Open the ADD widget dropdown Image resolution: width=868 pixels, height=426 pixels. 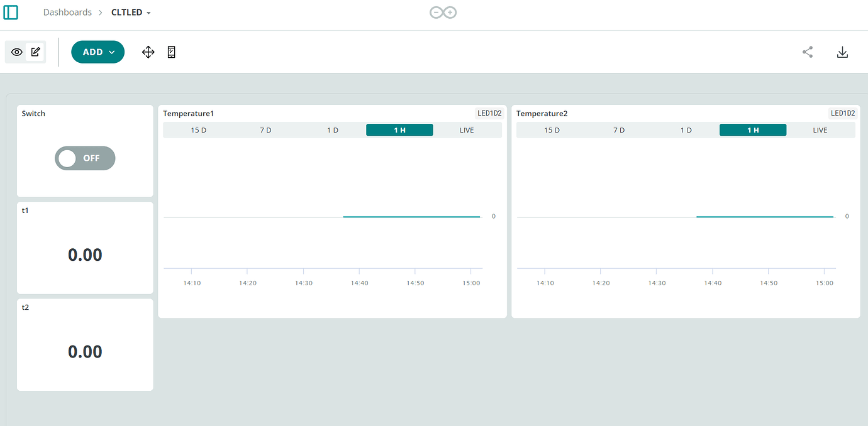97,52
